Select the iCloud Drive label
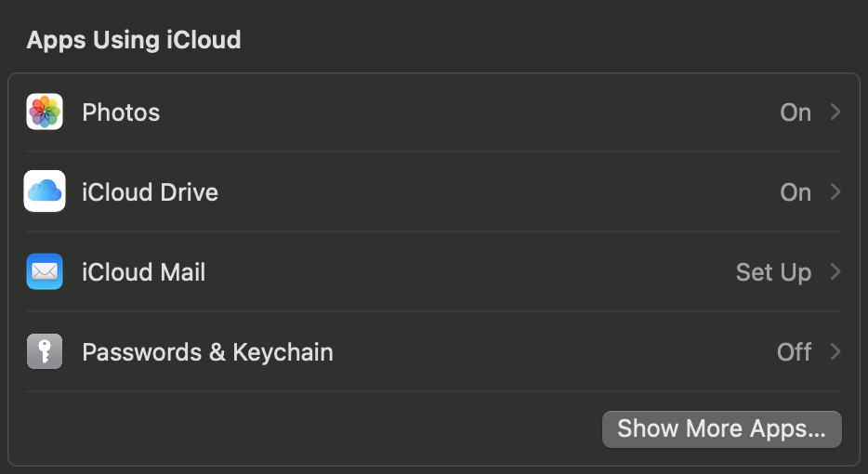The image size is (868, 474). 150,192
